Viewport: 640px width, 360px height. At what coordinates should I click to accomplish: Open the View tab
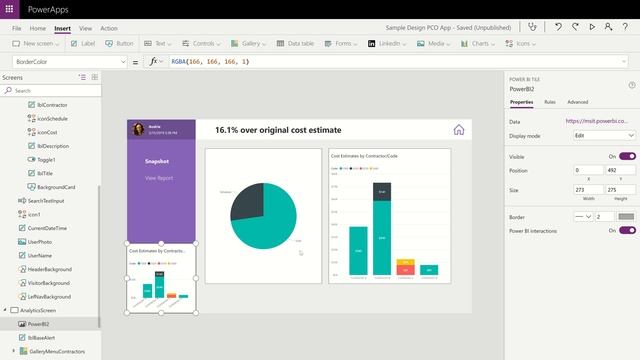(85, 28)
